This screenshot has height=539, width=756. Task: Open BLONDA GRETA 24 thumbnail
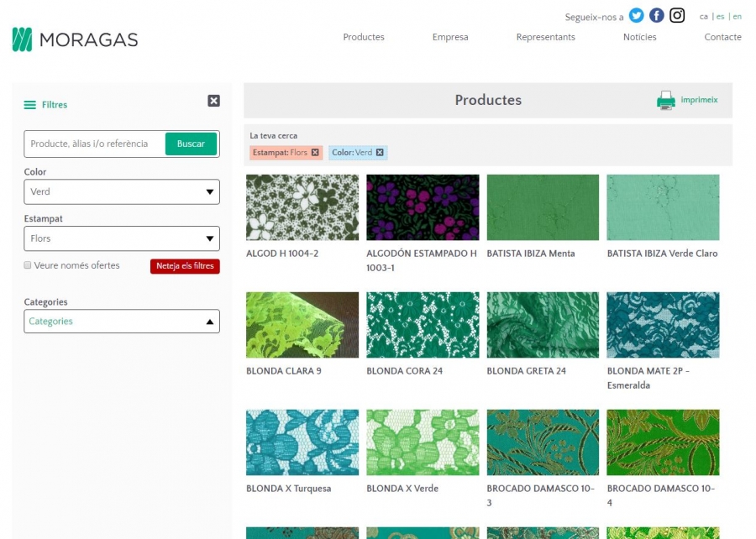(x=543, y=325)
